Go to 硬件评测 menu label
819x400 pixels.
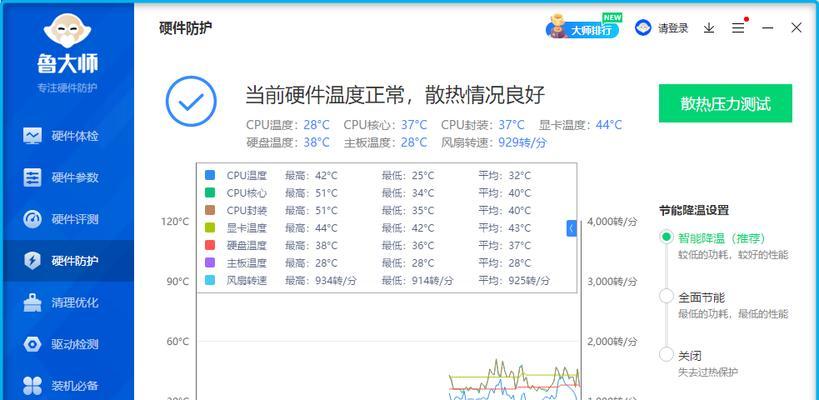[x=75, y=219]
